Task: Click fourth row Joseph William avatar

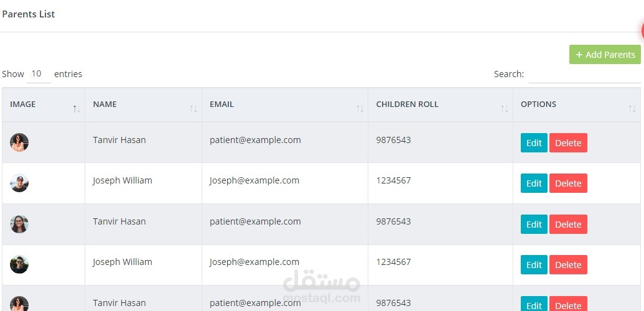Action: coord(19,264)
